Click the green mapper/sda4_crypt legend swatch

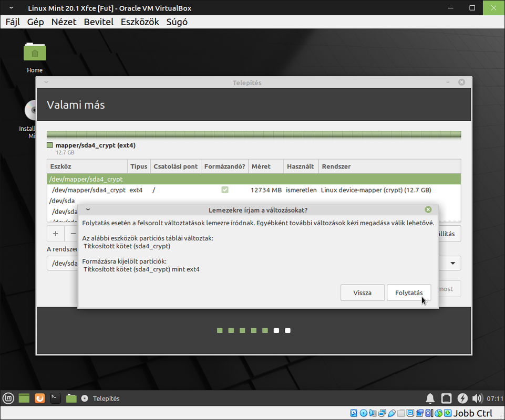point(49,145)
